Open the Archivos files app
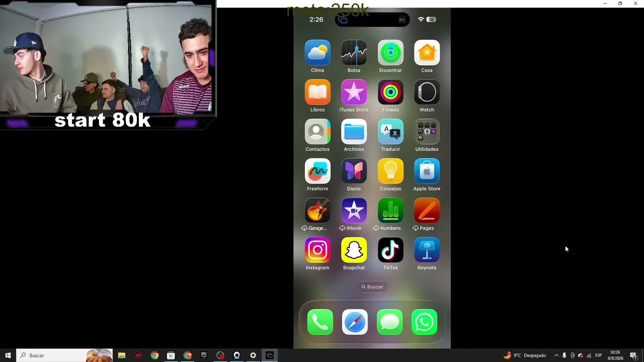This screenshot has width=644, height=362. coord(354,132)
